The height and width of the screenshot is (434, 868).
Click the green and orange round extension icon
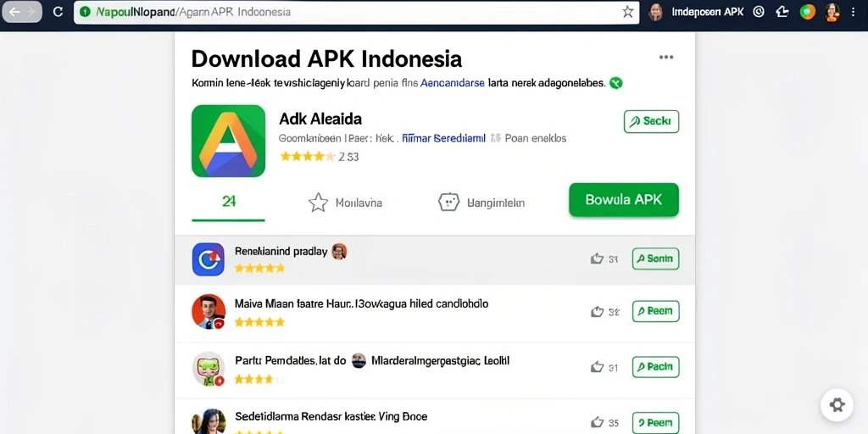tap(808, 12)
